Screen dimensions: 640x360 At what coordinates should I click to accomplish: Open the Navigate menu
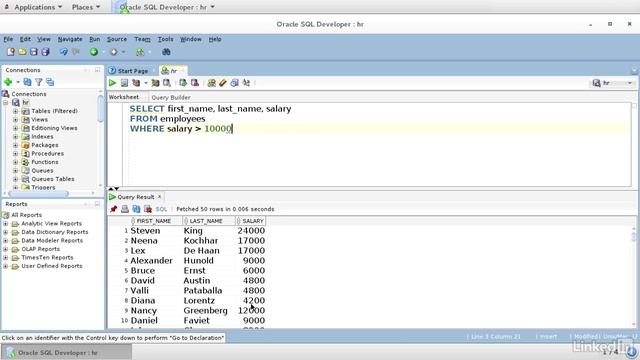pos(70,39)
